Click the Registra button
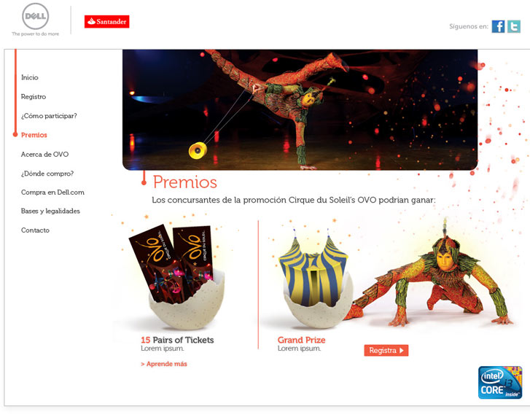This screenshot has height=420, width=530. point(386,350)
